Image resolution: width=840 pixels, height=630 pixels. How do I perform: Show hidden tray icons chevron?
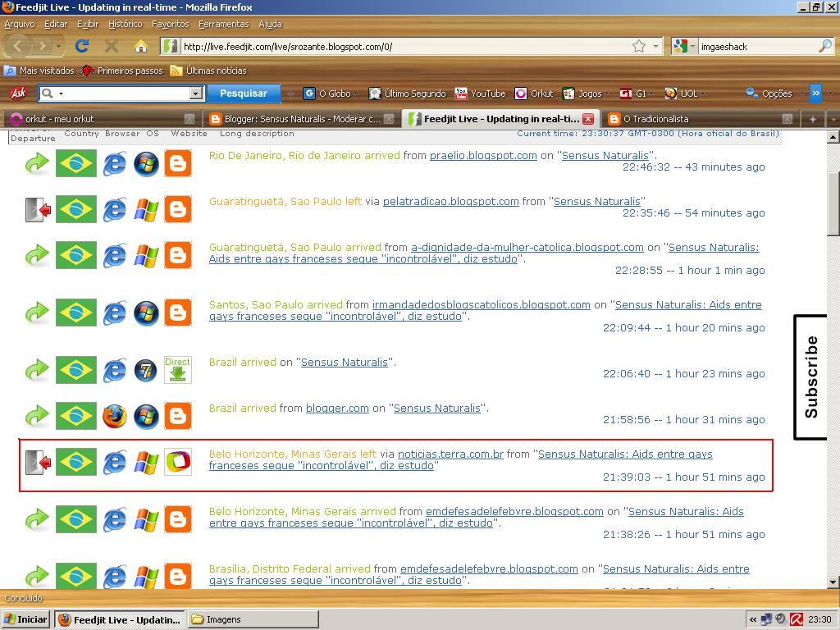coord(753,620)
